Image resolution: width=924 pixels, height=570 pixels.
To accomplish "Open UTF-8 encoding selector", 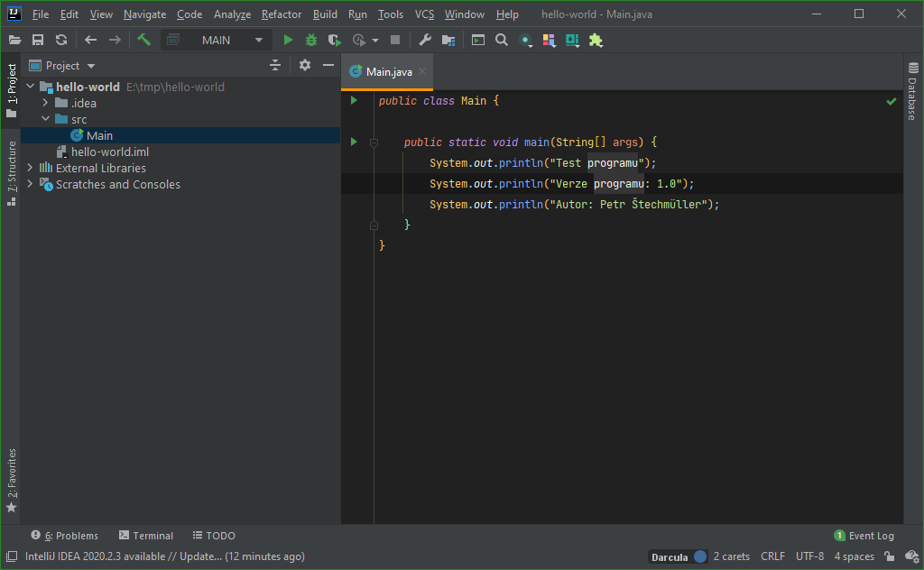I will [809, 556].
